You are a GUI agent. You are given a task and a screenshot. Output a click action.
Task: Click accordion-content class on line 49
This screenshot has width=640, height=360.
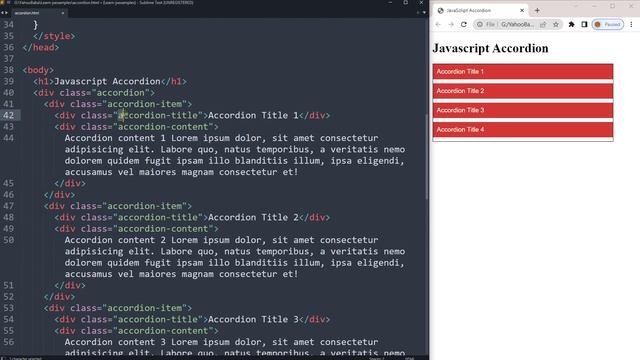[163, 229]
